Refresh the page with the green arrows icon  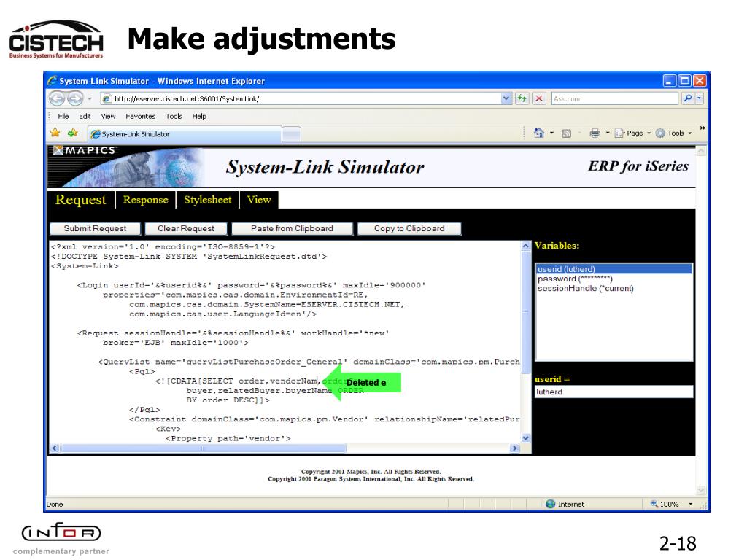pos(522,98)
